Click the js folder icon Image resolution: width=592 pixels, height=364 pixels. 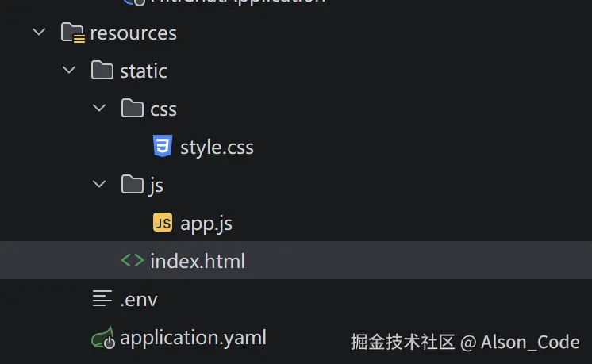tap(133, 184)
